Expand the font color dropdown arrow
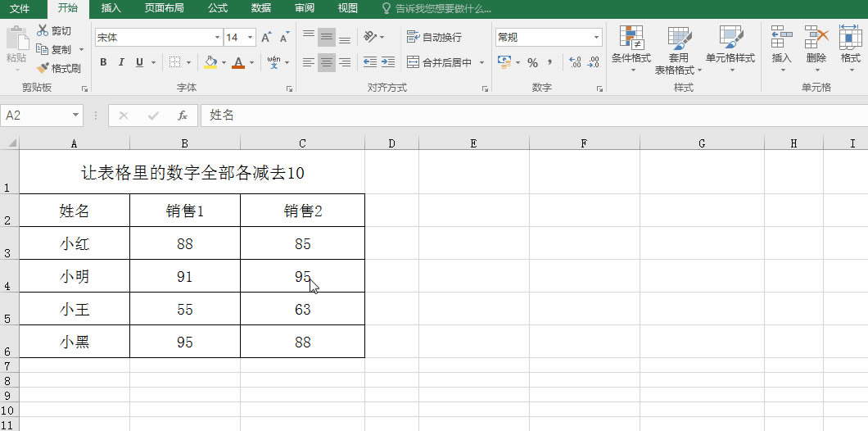Screen dimensions: 868x431 pos(252,62)
